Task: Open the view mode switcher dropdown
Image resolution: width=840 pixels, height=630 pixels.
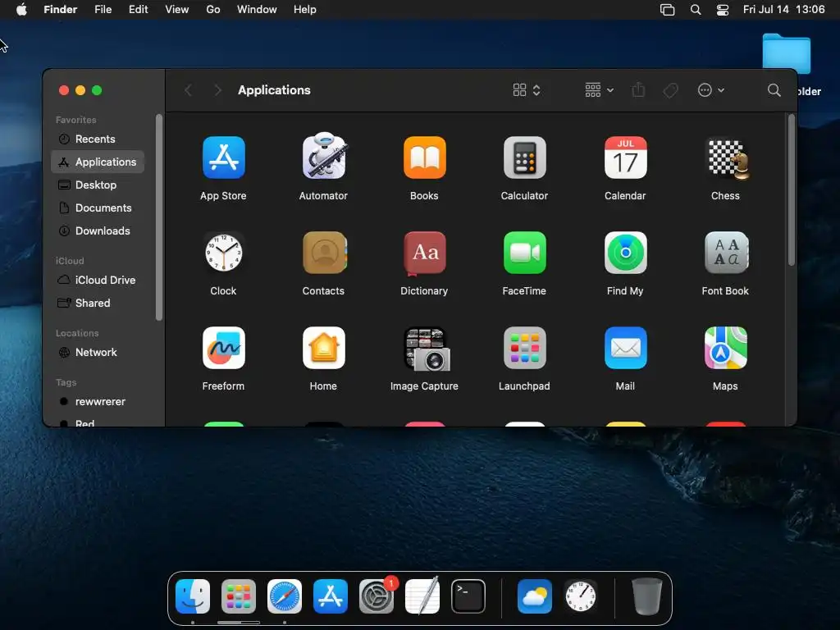Action: 527,90
